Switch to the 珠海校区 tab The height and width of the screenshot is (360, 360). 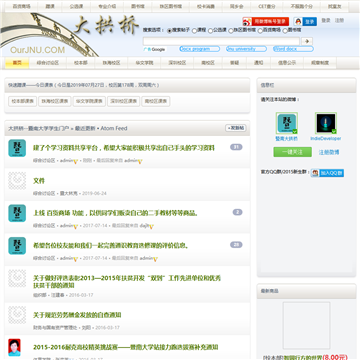coord(111,63)
